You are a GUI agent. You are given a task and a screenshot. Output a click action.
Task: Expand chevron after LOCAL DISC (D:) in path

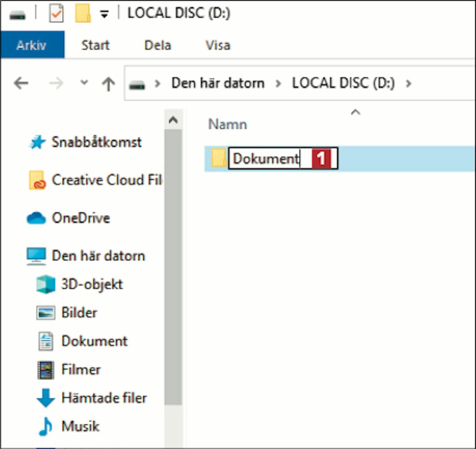pos(408,84)
